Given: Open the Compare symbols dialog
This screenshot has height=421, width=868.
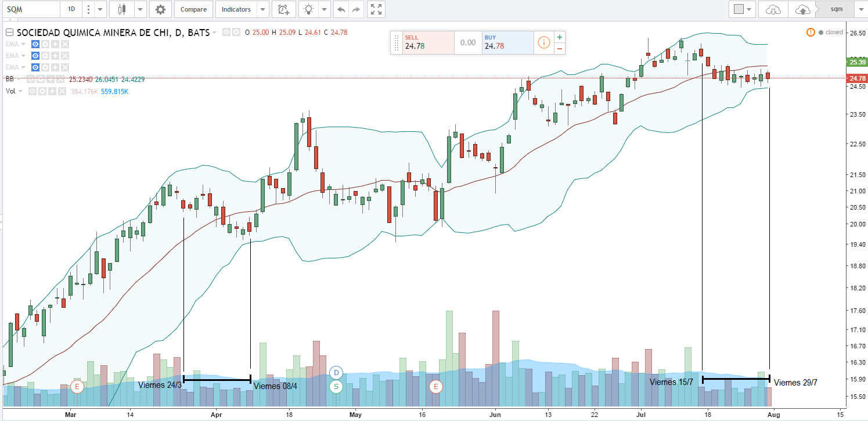Looking at the screenshot, I should click(x=193, y=9).
